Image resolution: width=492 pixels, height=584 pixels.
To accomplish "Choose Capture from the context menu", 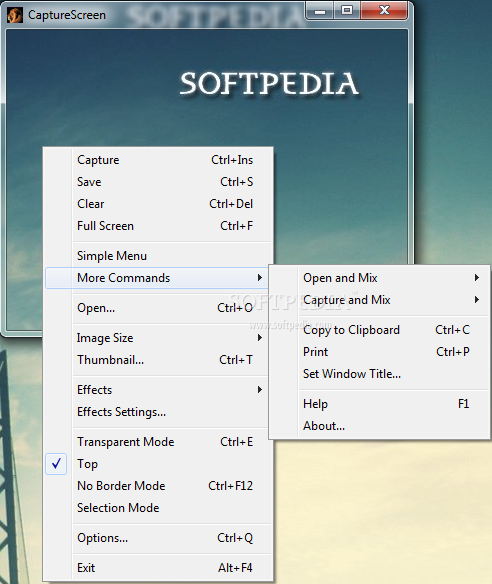I will 159,160.
